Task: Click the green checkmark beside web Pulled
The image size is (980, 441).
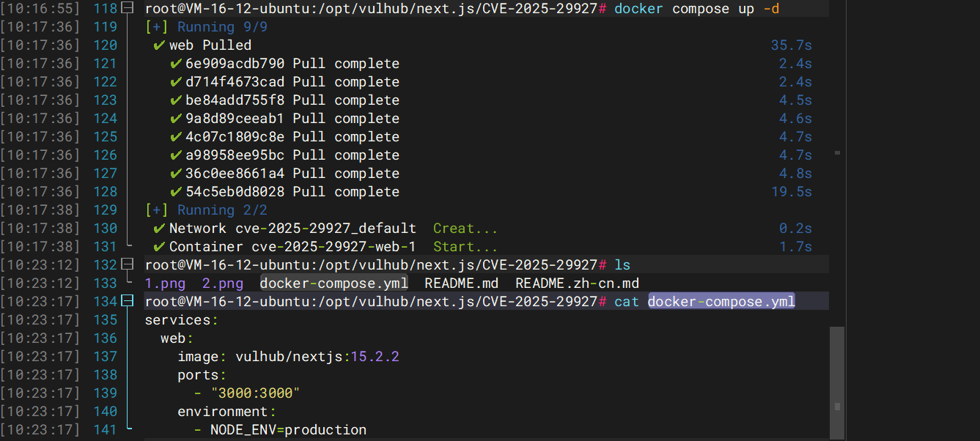Action: [159, 45]
